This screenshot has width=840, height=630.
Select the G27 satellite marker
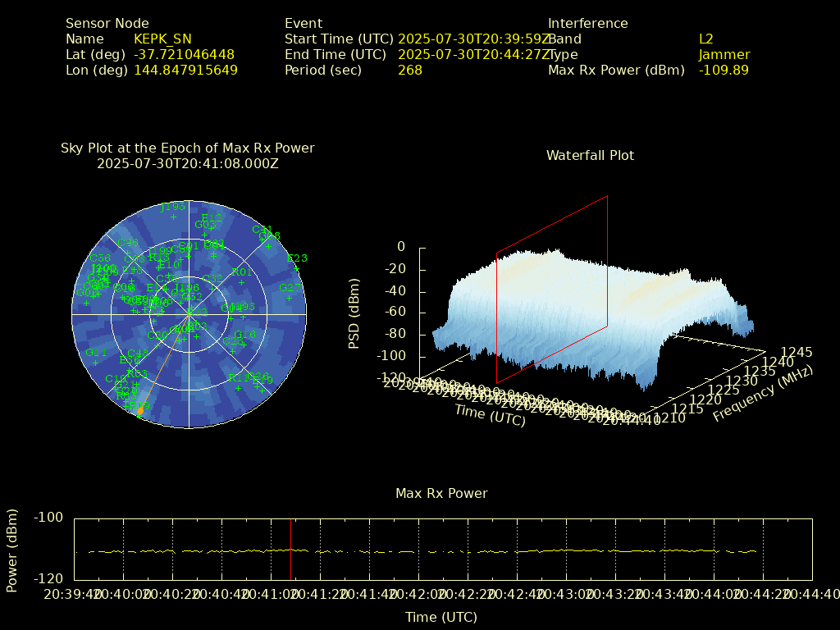tap(289, 298)
